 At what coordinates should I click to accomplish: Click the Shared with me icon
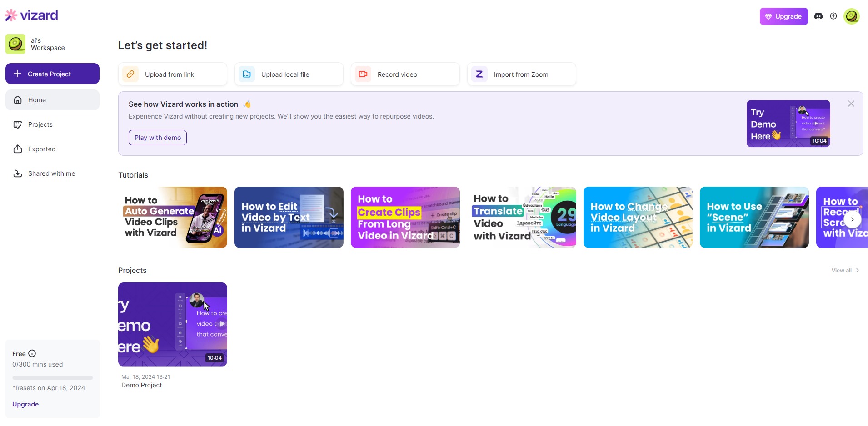(18, 173)
